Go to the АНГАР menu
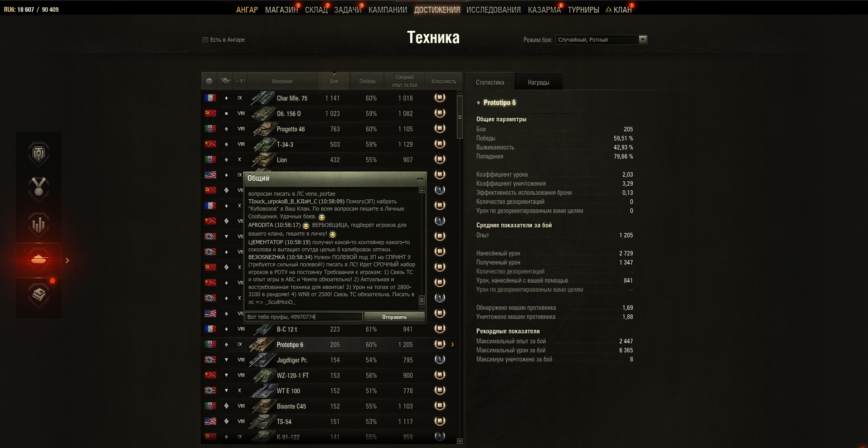Viewport: 868px width, 448px height. pos(247,10)
